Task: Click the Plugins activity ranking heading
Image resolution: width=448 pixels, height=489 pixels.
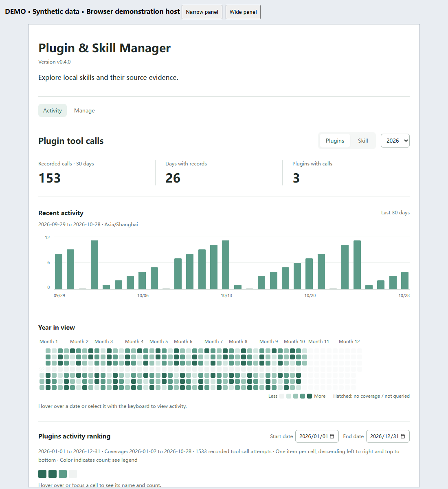Action: coord(75,436)
